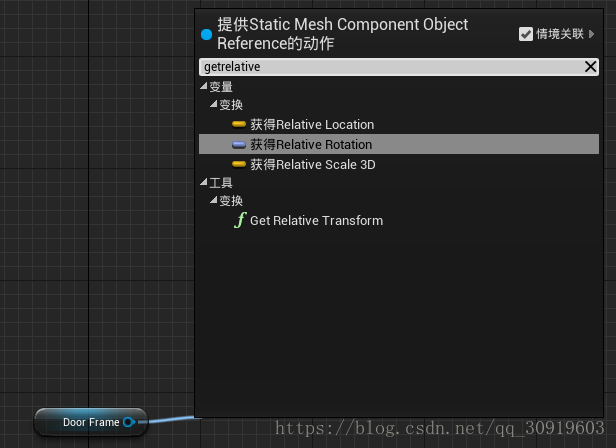The width and height of the screenshot is (616, 448).
Task: Collapse the 变量 category
Action: tap(204, 86)
